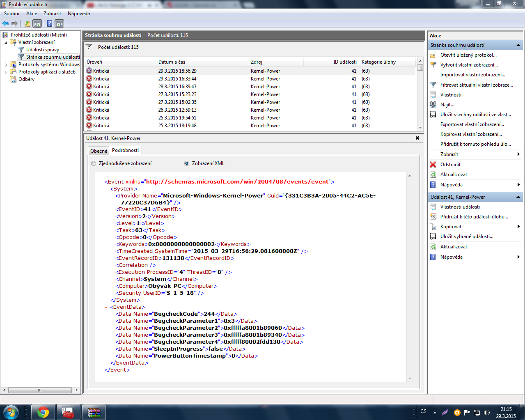Open Google Chrome from the taskbar
This screenshot has width=525, height=420.
[x=43, y=412]
